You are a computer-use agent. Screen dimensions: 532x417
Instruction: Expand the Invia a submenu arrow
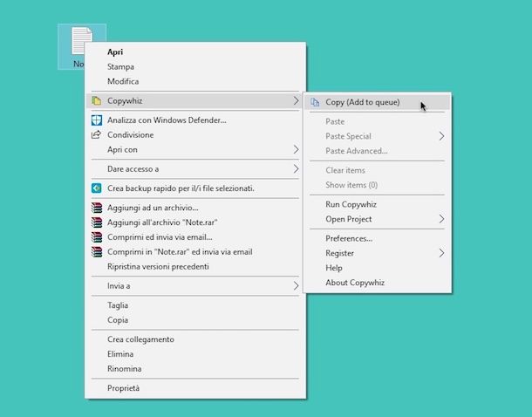(x=296, y=286)
